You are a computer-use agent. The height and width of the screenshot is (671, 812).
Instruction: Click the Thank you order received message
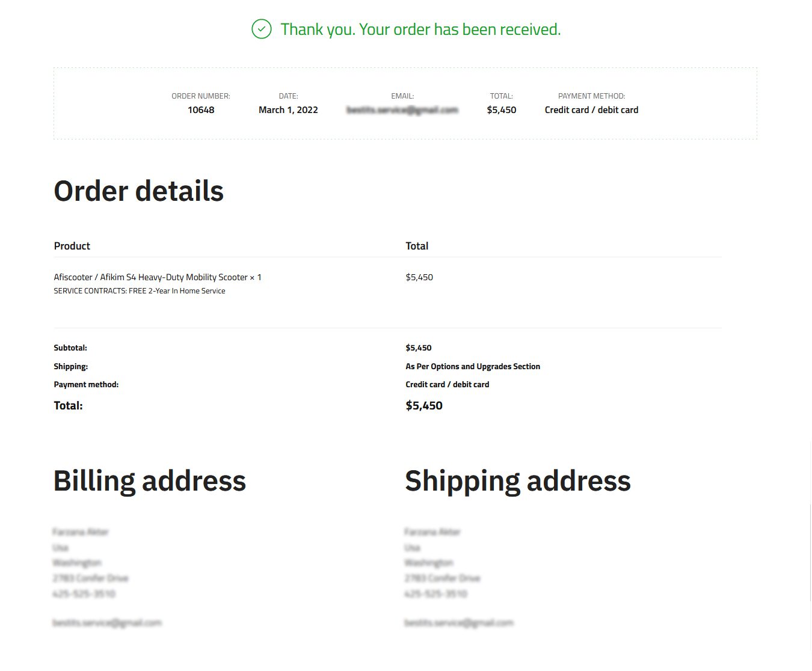click(x=420, y=29)
